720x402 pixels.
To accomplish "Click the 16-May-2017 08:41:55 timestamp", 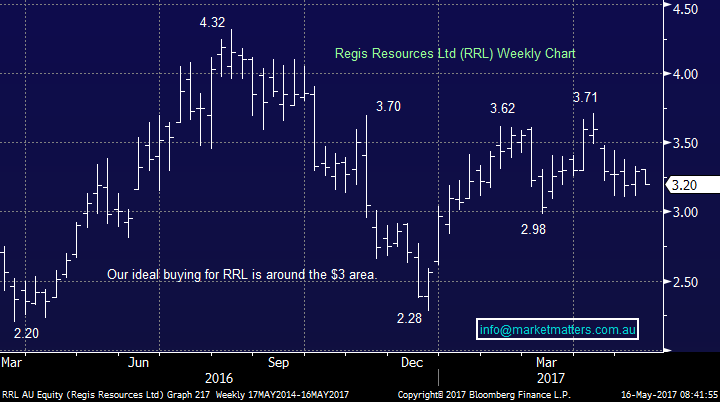I will pyautogui.click(x=669, y=395).
